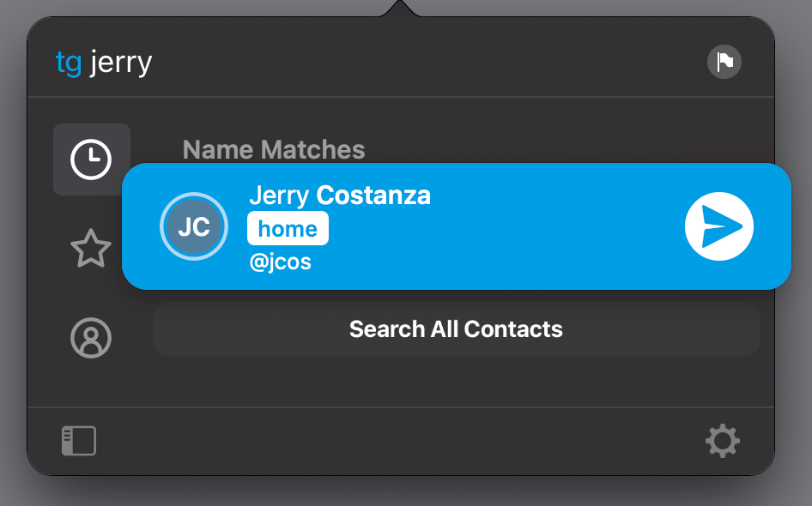
Task: Open settings with the gear icon
Action: tap(723, 441)
